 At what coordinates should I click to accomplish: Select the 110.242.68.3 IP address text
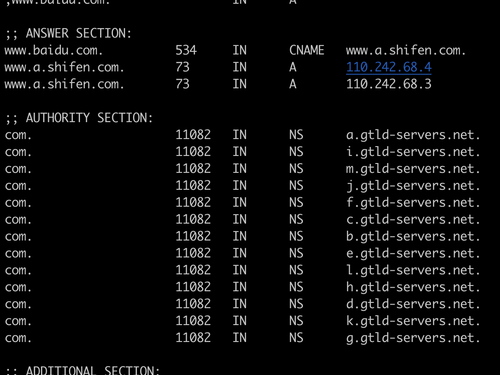pos(389,84)
